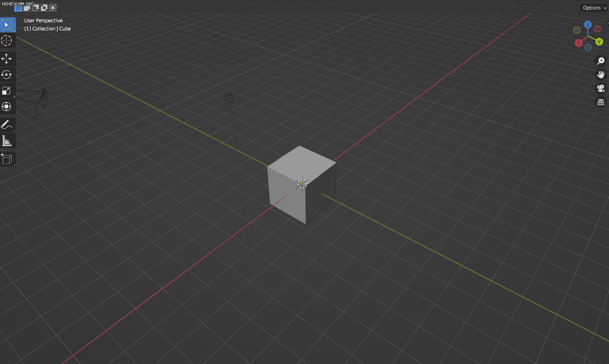Viewport: 609px width, 364px height.
Task: Toggle perspective/orthographic grid button
Action: (601, 102)
